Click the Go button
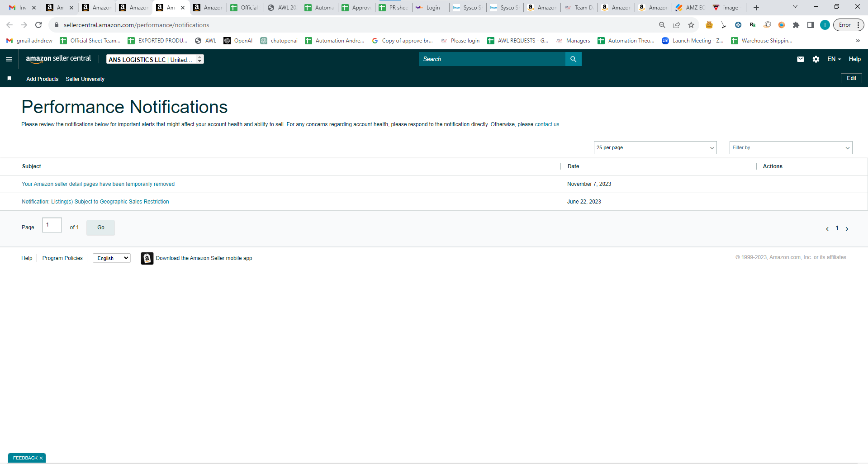Viewport: 868px width, 464px height. (100, 227)
